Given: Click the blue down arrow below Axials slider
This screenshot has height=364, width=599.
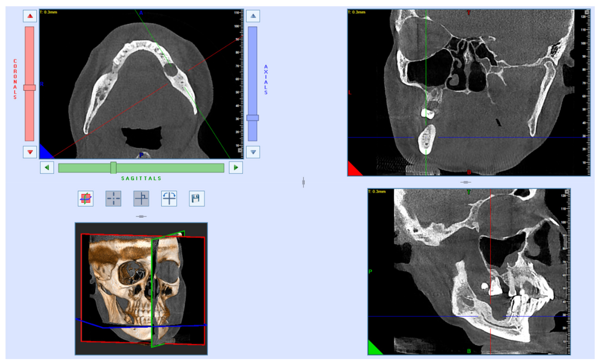Looking at the screenshot, I should tap(253, 152).
